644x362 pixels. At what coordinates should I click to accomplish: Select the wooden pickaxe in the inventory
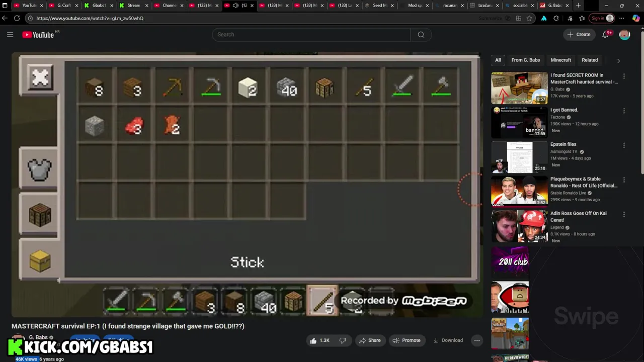pos(172,87)
